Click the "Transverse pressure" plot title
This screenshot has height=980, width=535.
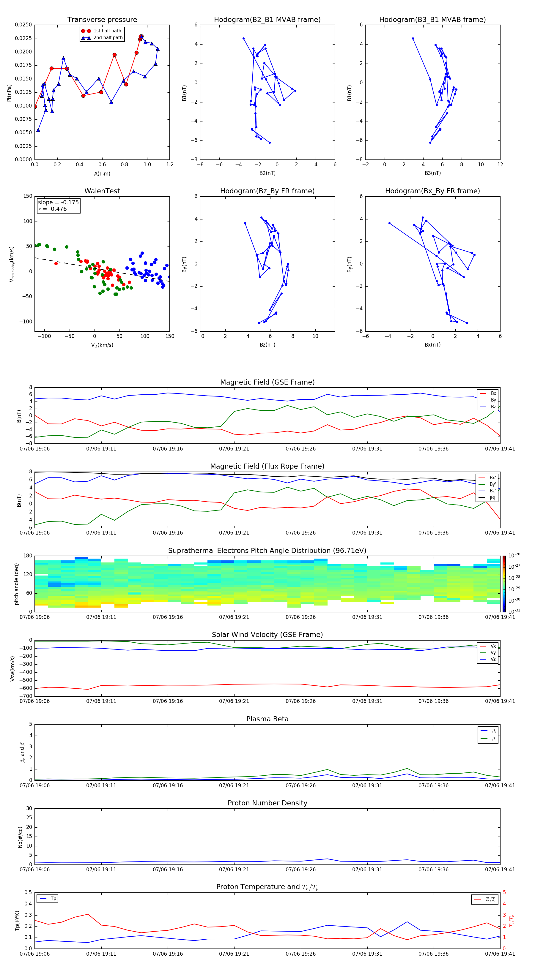tap(102, 20)
